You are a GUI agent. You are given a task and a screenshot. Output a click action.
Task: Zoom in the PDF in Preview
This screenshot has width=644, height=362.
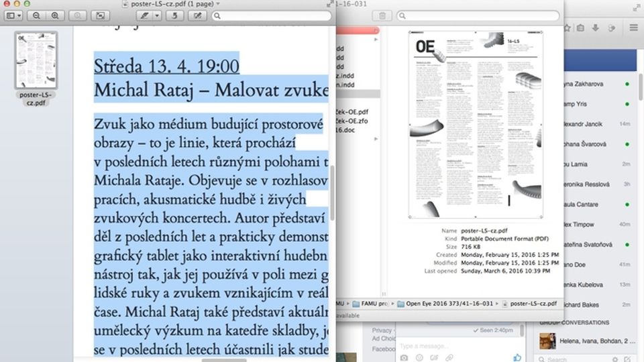(x=54, y=15)
